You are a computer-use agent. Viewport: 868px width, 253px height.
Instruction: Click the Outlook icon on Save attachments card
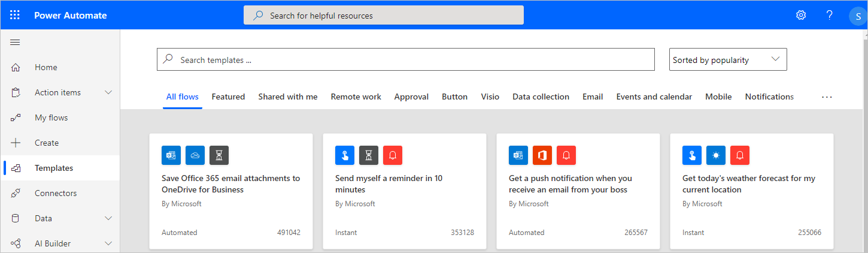(x=171, y=155)
